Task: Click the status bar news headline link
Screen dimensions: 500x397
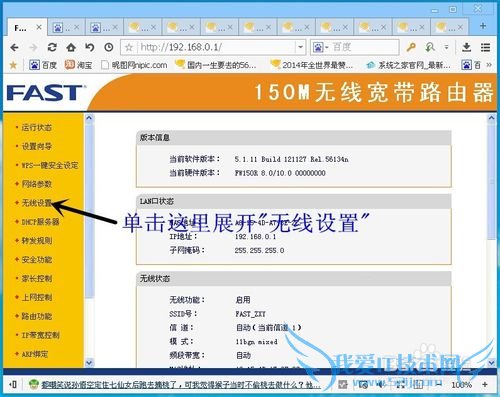Action: (x=181, y=385)
